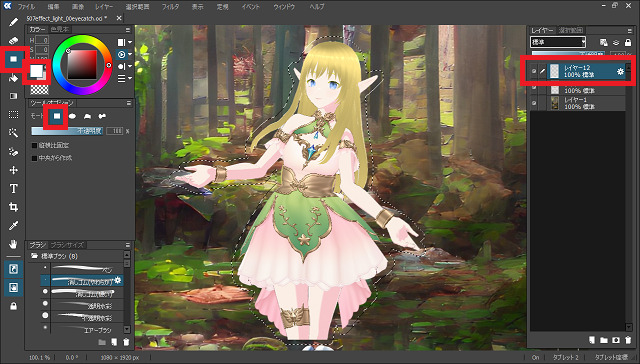Close the 507effect_light_00eyecatch document tab
This screenshot has width=640, height=364.
tap(119, 18)
